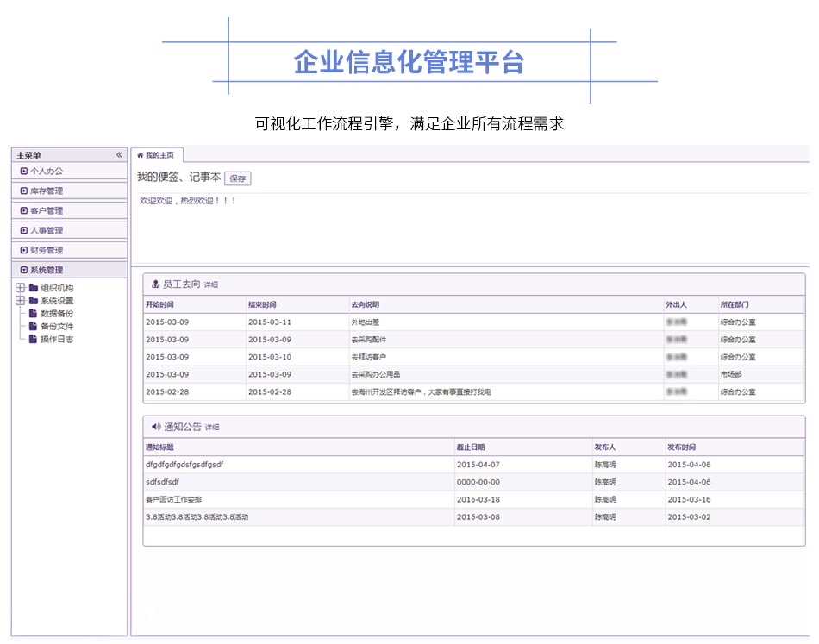Open the 个人办公 menu section
Image resolution: width=819 pixels, height=644 pixels.
tap(69, 171)
